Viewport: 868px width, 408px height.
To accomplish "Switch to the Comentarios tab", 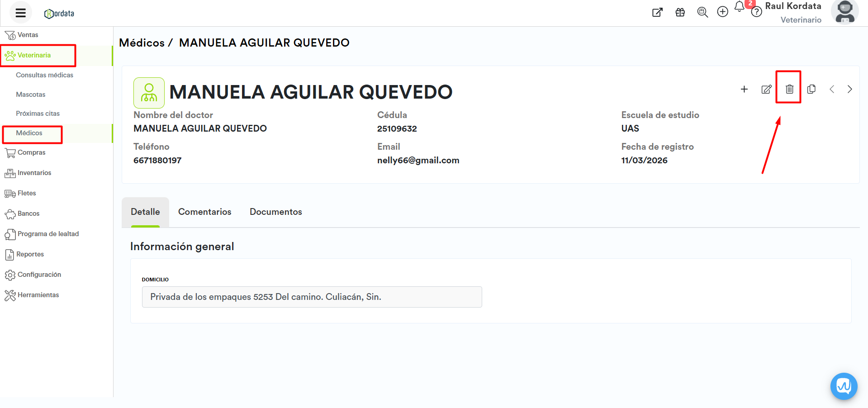I will click(x=204, y=212).
